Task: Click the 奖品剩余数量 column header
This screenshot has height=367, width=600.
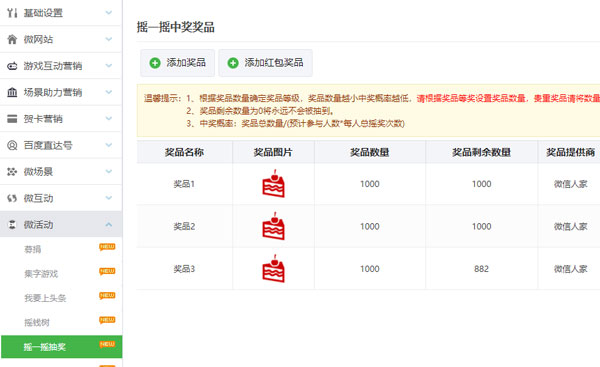Action: 481,152
